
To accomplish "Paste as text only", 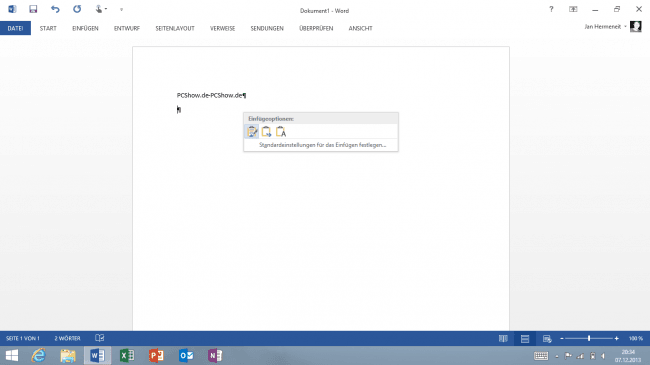I will click(281, 131).
